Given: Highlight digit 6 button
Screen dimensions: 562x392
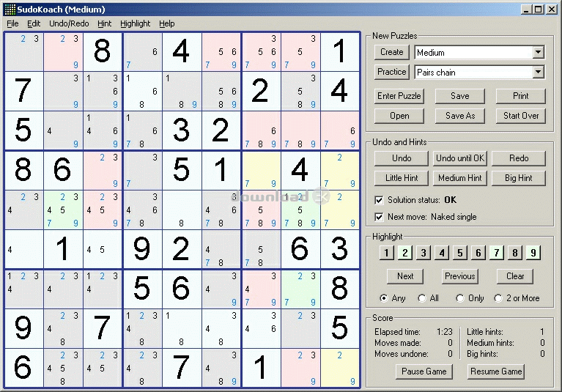Looking at the screenshot, I should coord(478,253).
